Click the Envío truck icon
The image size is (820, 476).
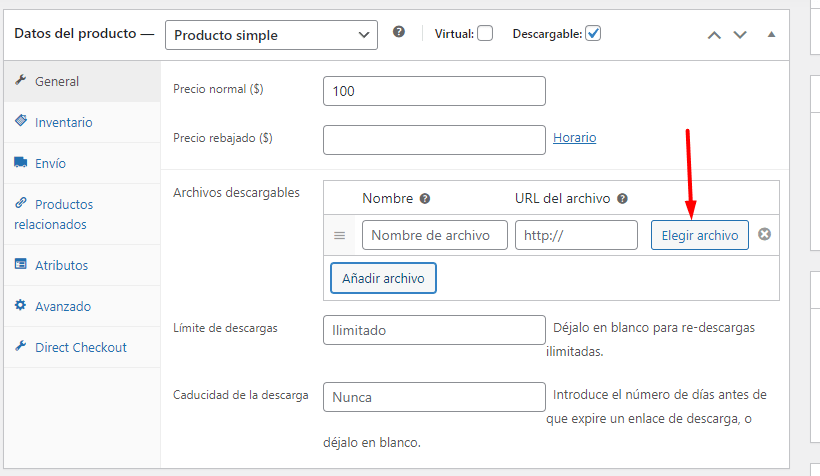[x=20, y=162]
